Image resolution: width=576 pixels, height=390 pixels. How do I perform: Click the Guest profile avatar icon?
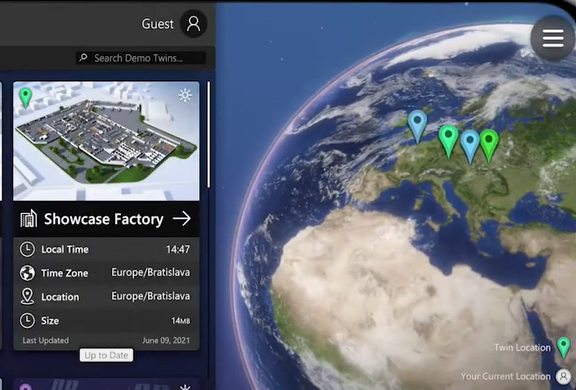tap(194, 24)
